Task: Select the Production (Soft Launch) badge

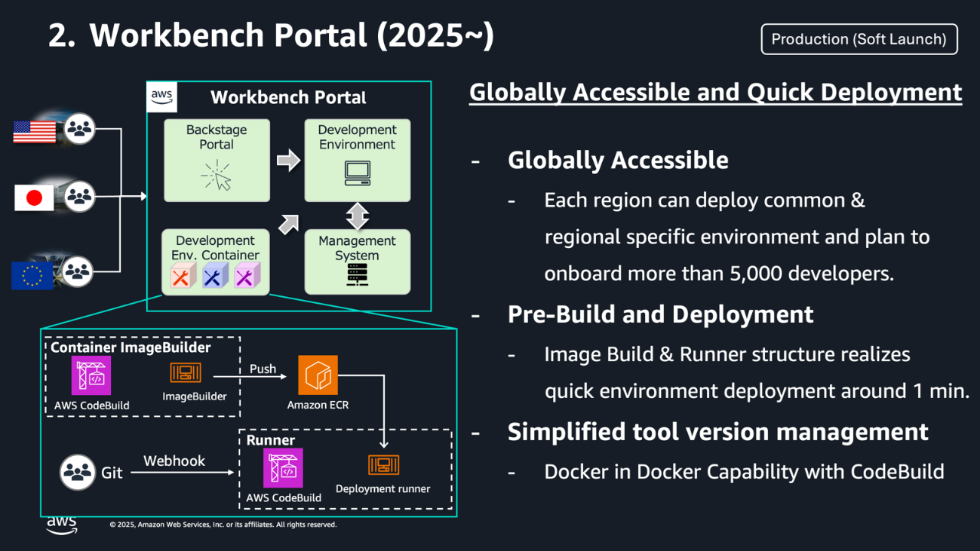Action: [x=859, y=39]
